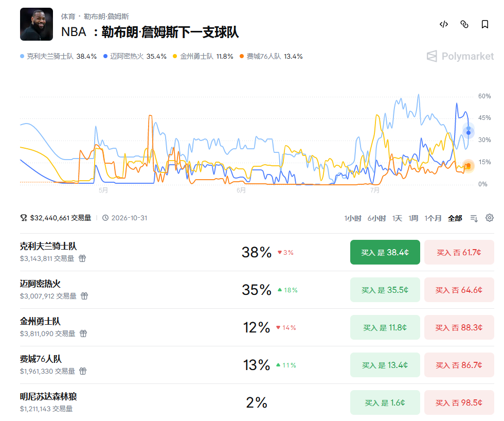Click the $1,211,143 交易量 value

46,409
